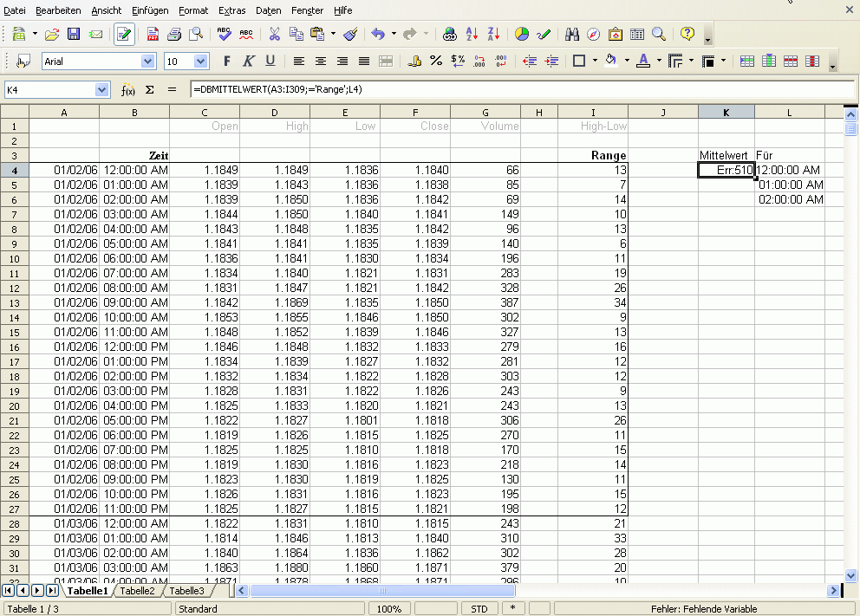The height and width of the screenshot is (616, 860).
Task: Open the Einfügen menu
Action: (x=150, y=10)
